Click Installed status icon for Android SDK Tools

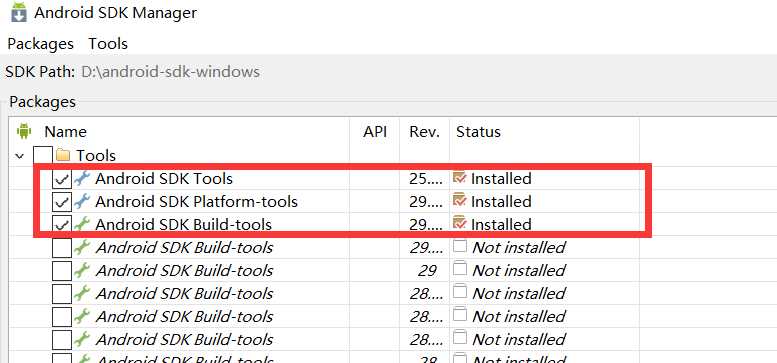click(x=460, y=177)
